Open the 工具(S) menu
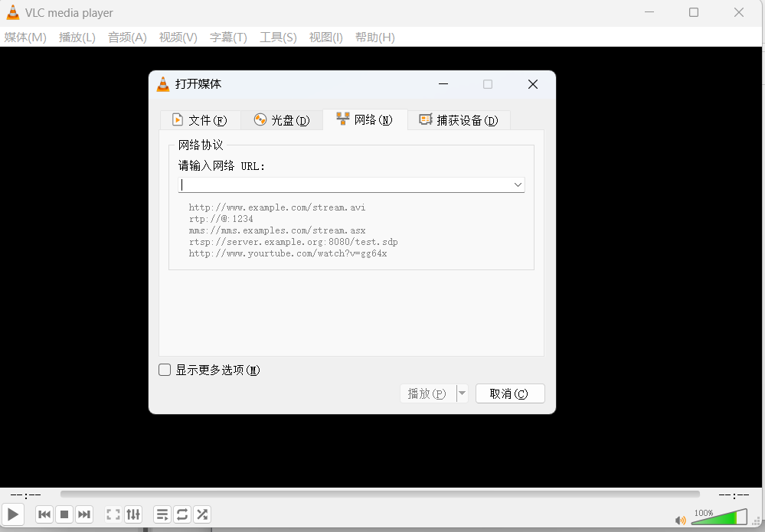Screen dimensions: 765x532 tap(278, 38)
